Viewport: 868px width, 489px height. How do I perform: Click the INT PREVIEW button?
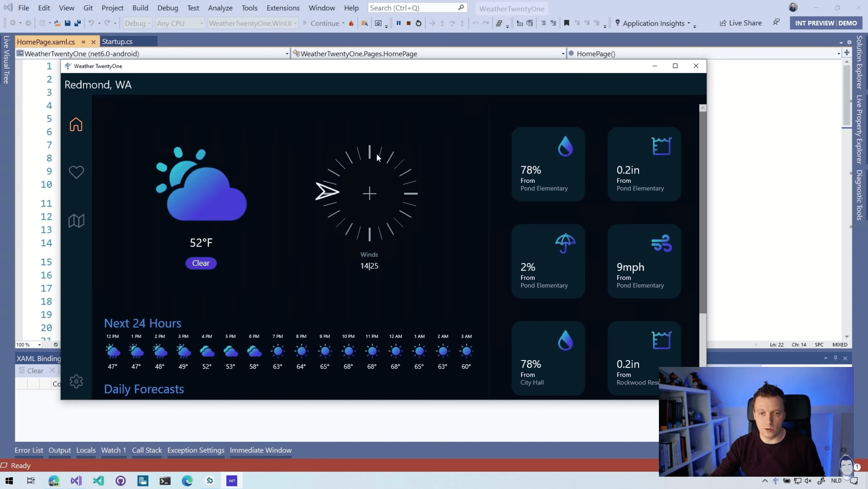pyautogui.click(x=814, y=23)
